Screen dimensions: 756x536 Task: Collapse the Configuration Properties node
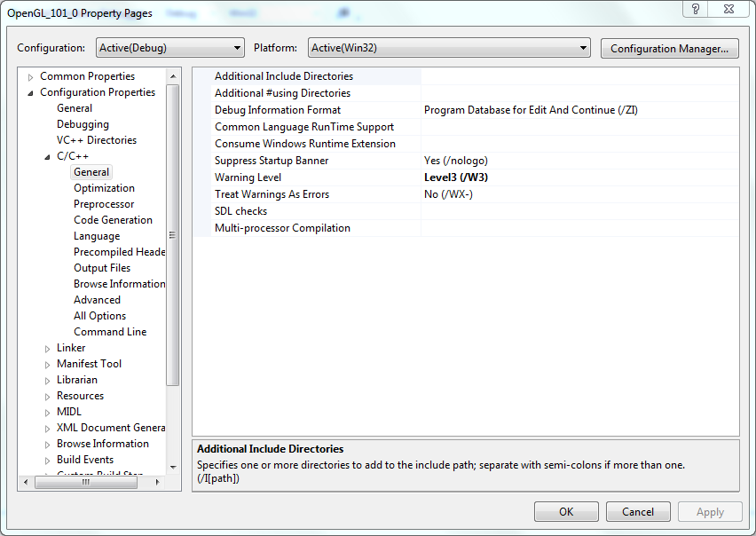[x=30, y=93]
